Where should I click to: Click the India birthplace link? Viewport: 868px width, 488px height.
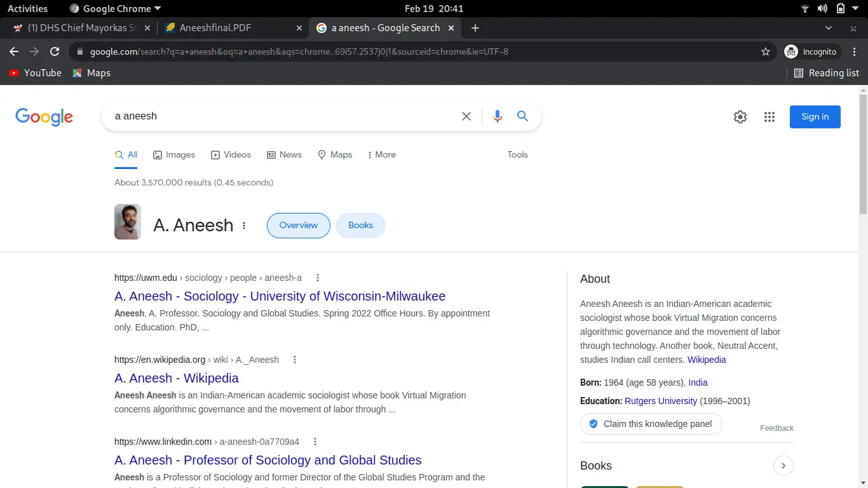click(x=698, y=383)
